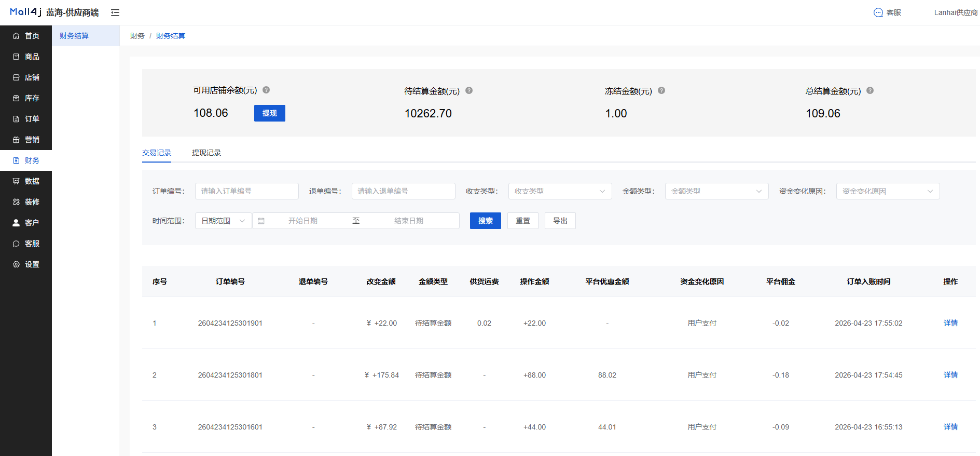Screen dimensions: 980x456
Task: Click the 平台佣金 value -0.09
Action: point(781,427)
